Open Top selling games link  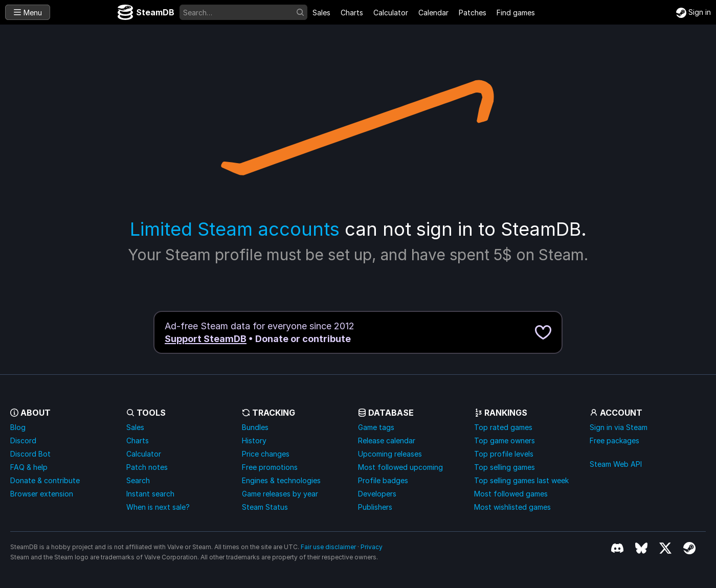tap(504, 467)
